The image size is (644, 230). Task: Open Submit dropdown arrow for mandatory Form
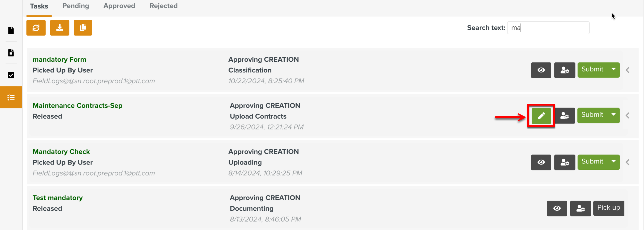click(613, 69)
